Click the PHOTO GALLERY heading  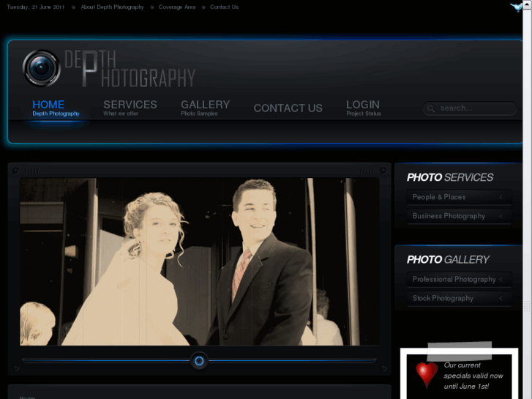pyautogui.click(x=448, y=259)
